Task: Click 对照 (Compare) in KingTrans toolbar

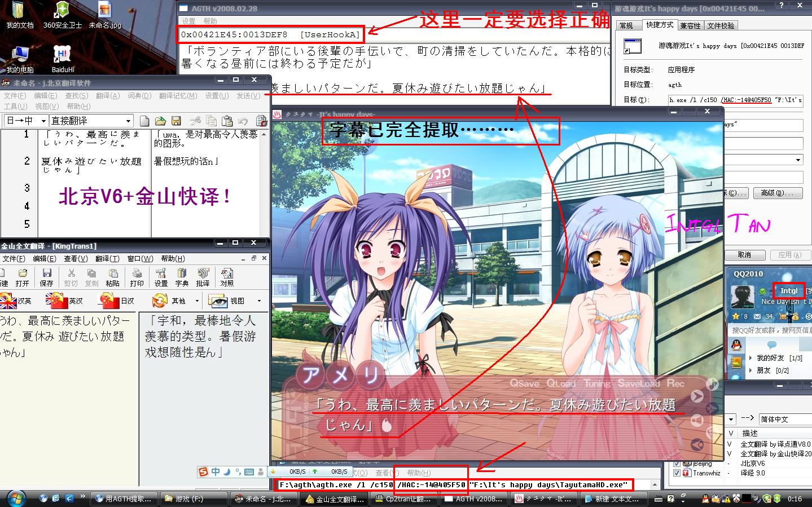Action: (227, 277)
